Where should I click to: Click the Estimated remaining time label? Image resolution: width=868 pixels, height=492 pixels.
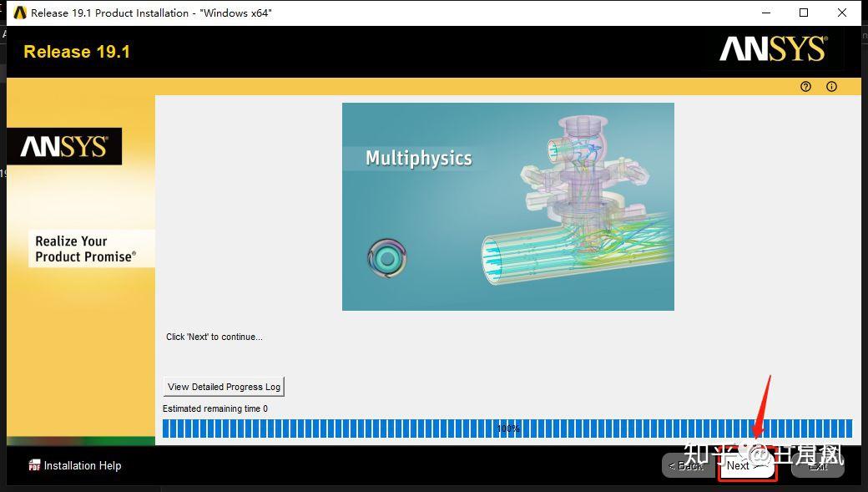pos(214,408)
